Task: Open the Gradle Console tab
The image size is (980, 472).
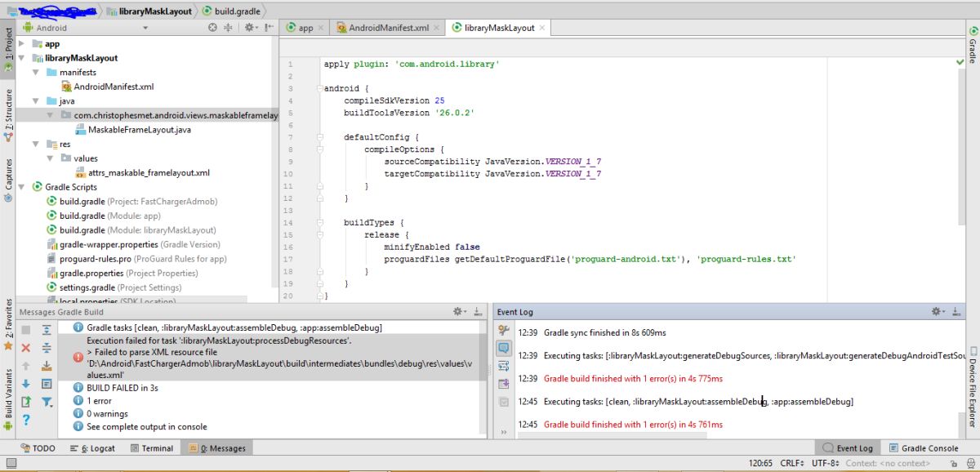Action: pos(924,448)
